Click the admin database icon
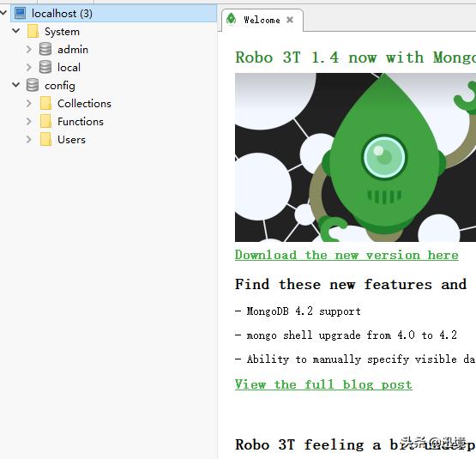Screen dimensions: 476x459 pyautogui.click(x=45, y=49)
